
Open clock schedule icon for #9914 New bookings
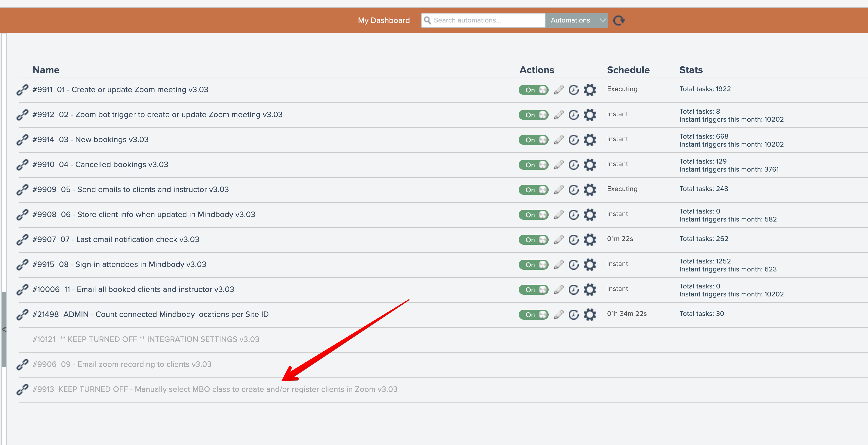coord(573,140)
